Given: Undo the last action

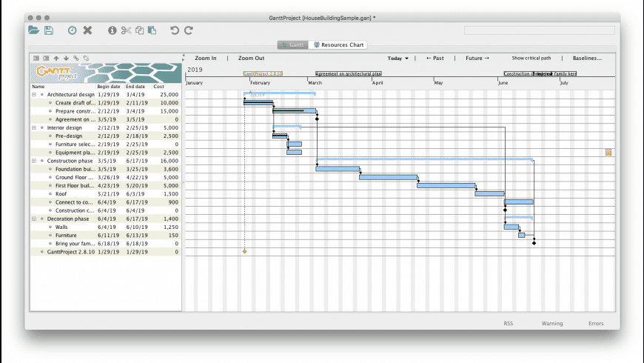Looking at the screenshot, I should click(x=175, y=30).
